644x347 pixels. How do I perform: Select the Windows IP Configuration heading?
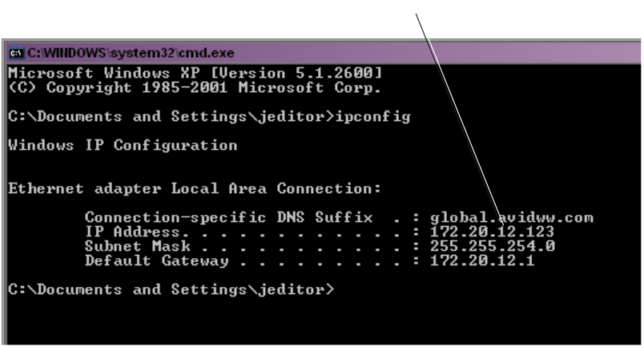[x=123, y=146]
